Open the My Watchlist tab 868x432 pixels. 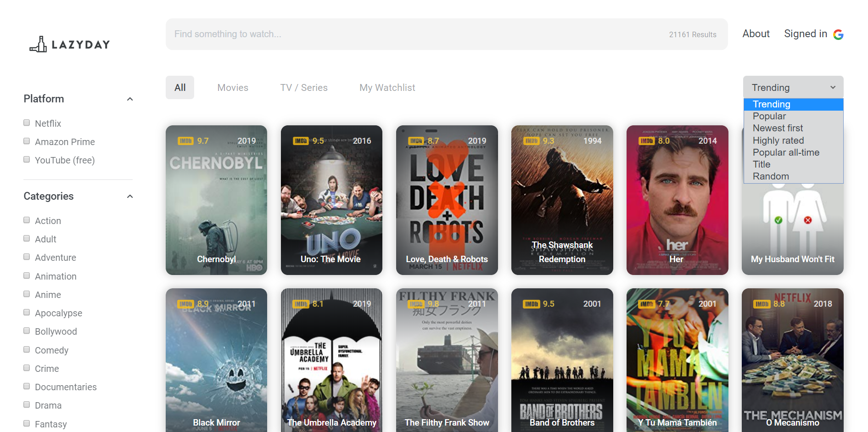387,87
